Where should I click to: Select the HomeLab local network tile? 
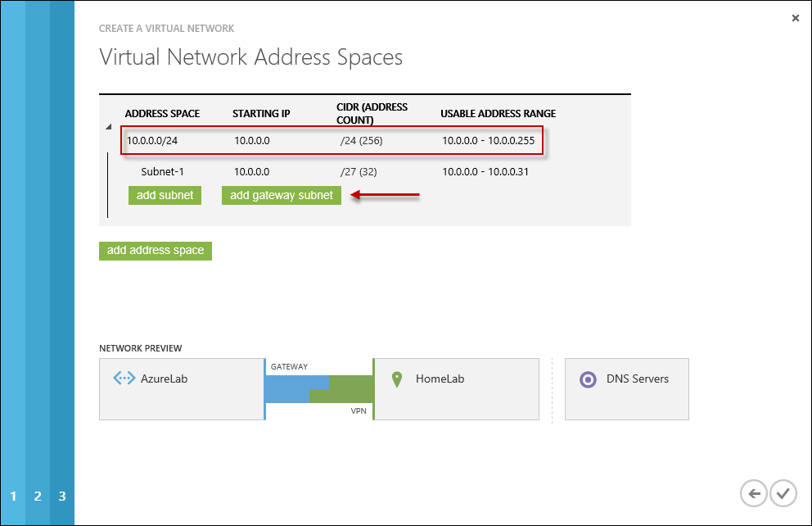pos(457,389)
